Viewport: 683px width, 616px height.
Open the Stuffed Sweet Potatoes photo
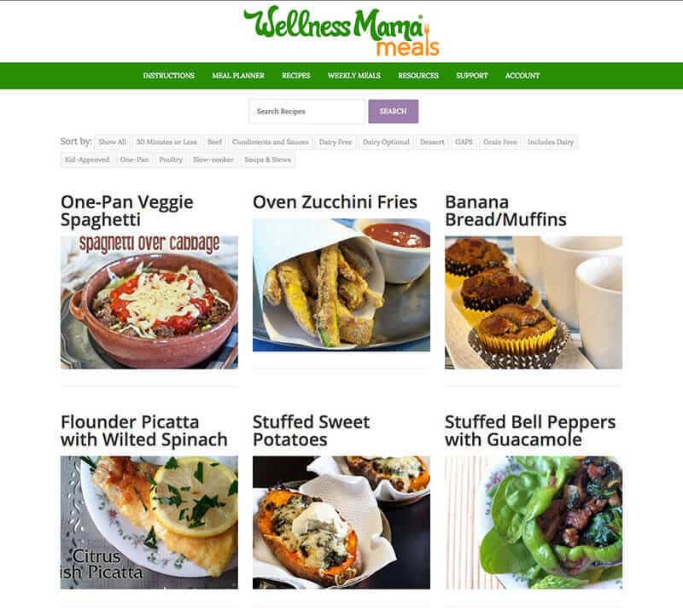(x=341, y=522)
